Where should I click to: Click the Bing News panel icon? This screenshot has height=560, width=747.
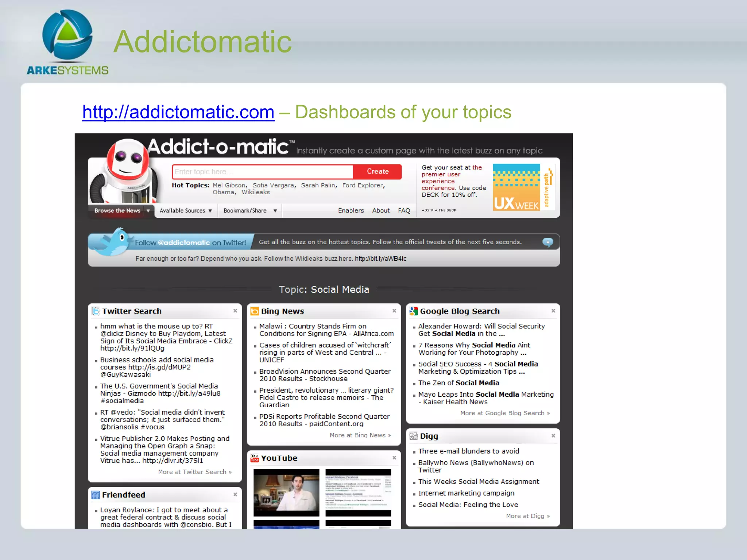point(255,311)
